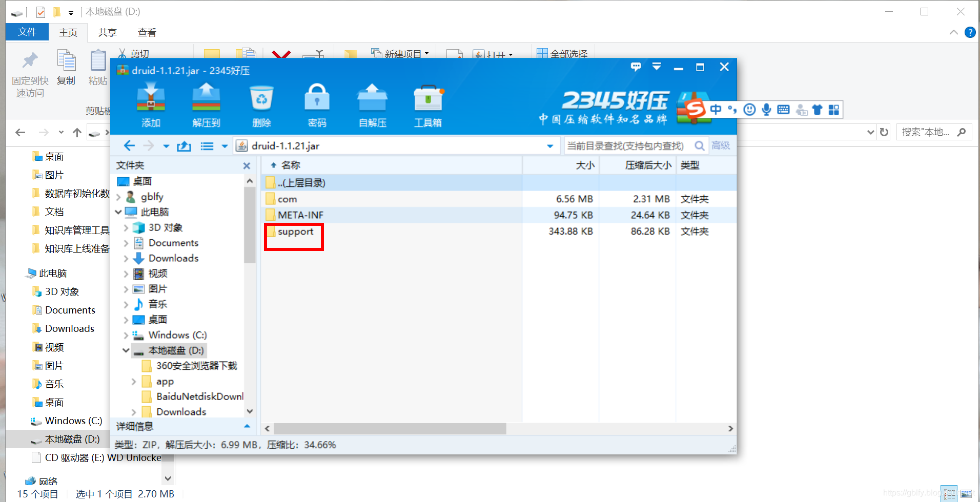Collapse the 本地磁盘 (D:) tree node
980x502 pixels.
[126, 350]
